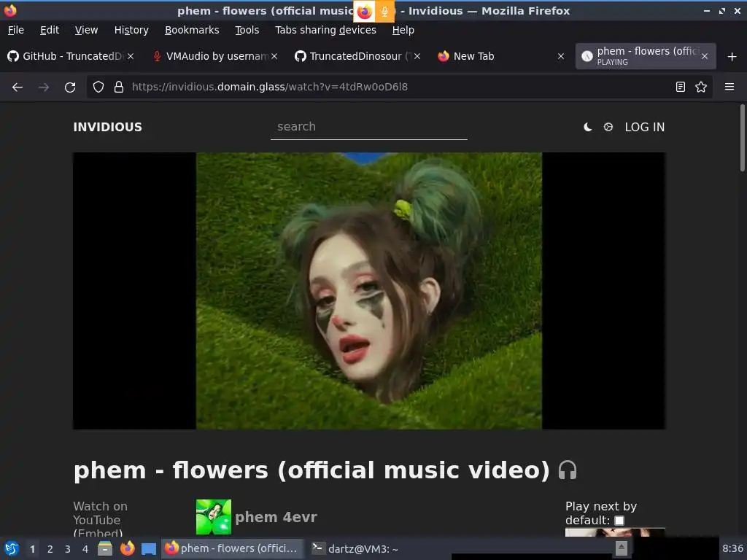Close the New Tab tab

(561, 56)
